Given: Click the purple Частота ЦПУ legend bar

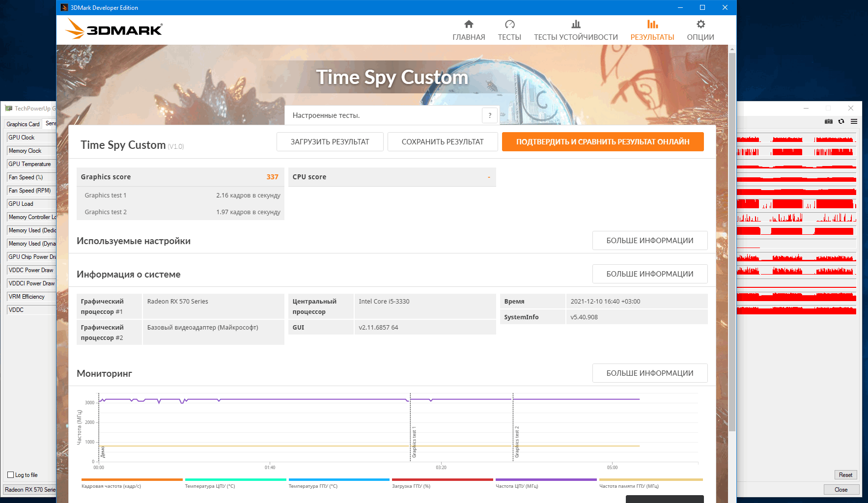Looking at the screenshot, I should [x=546, y=479].
